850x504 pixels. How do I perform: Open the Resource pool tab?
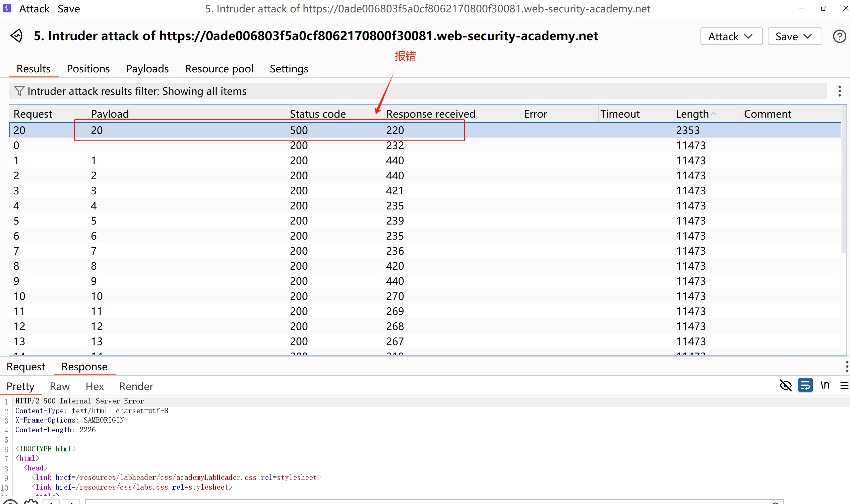coord(219,69)
